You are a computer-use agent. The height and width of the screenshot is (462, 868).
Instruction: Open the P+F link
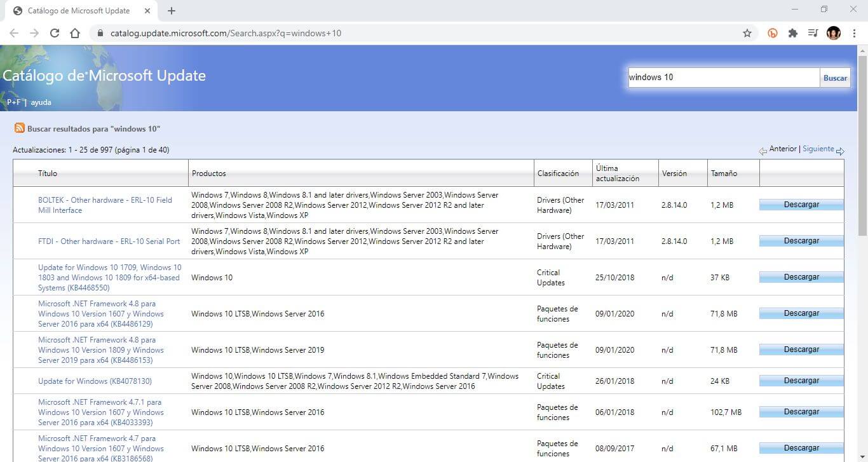click(14, 102)
